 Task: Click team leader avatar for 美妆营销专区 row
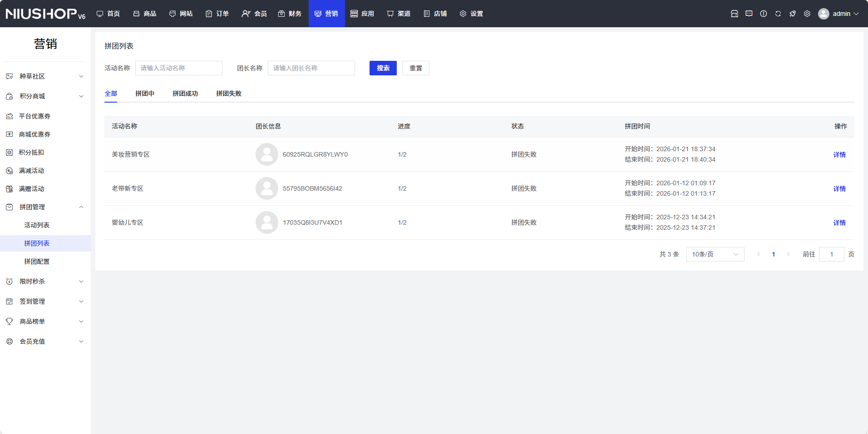[266, 154]
